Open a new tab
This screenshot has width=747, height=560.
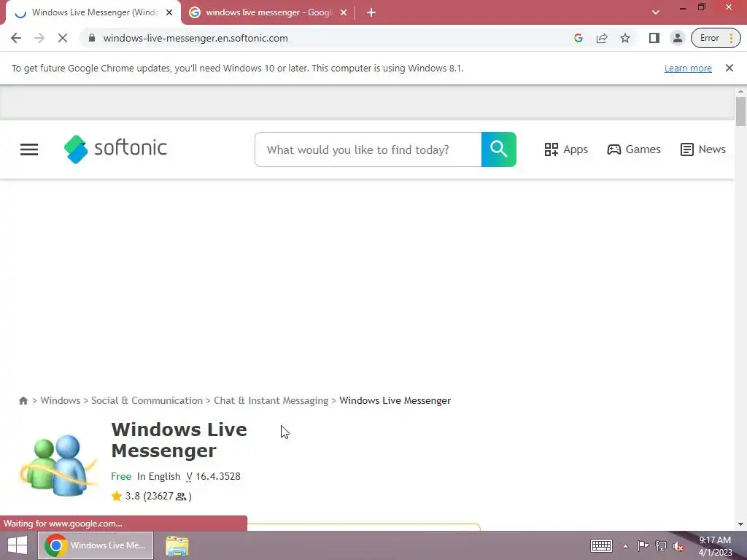[x=371, y=12]
